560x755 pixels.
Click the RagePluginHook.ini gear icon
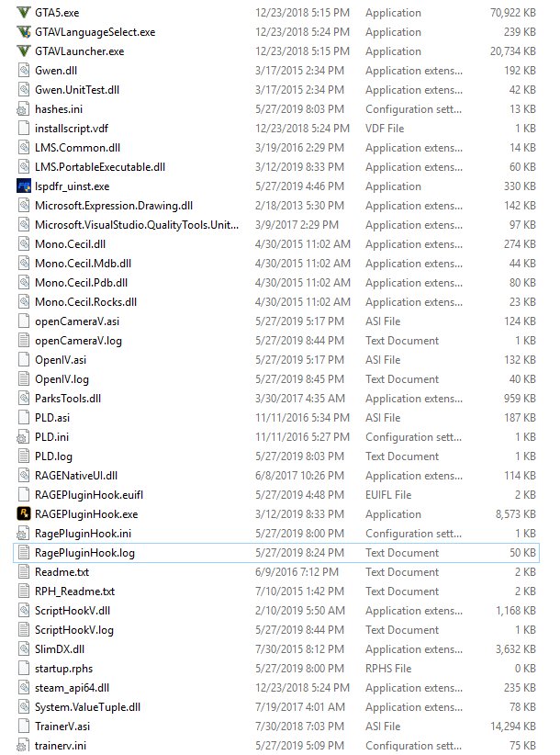click(x=23, y=534)
